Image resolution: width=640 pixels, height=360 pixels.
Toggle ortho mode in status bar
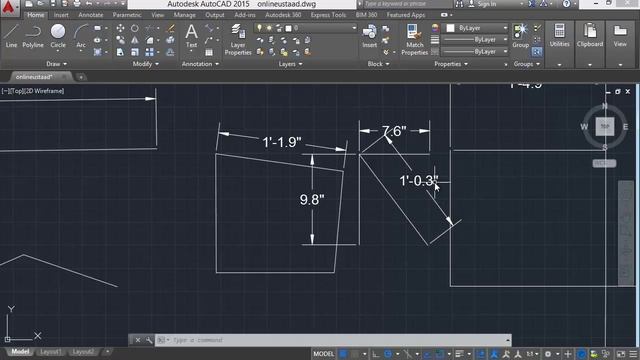click(x=376, y=354)
